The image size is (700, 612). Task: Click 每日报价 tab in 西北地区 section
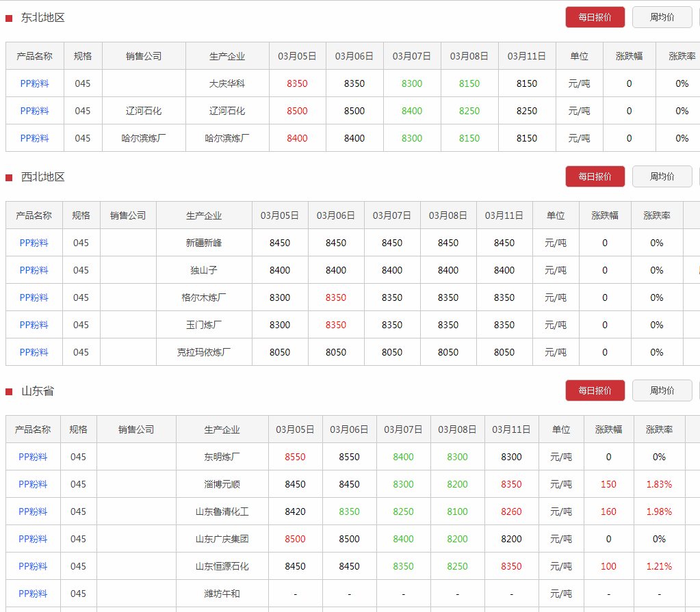(595, 176)
